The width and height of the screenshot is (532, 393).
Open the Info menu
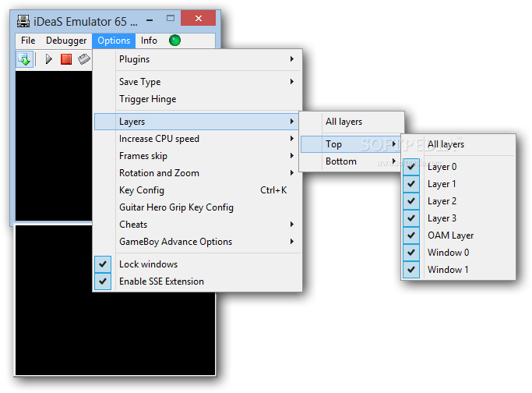[x=149, y=41]
